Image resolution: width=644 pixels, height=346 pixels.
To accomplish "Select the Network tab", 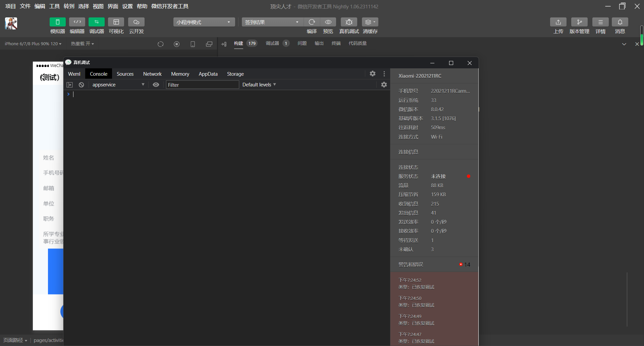I will [x=152, y=74].
